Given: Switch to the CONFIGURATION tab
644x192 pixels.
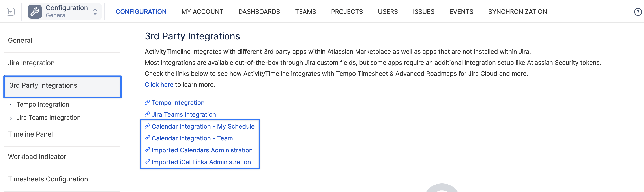Looking at the screenshot, I should [x=141, y=12].
